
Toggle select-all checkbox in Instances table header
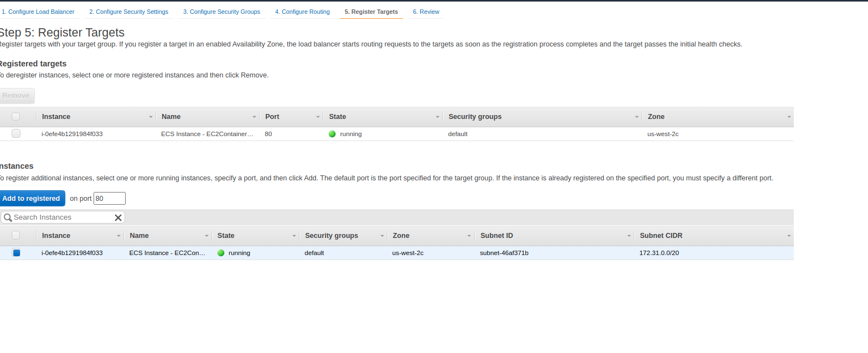pyautogui.click(x=15, y=235)
